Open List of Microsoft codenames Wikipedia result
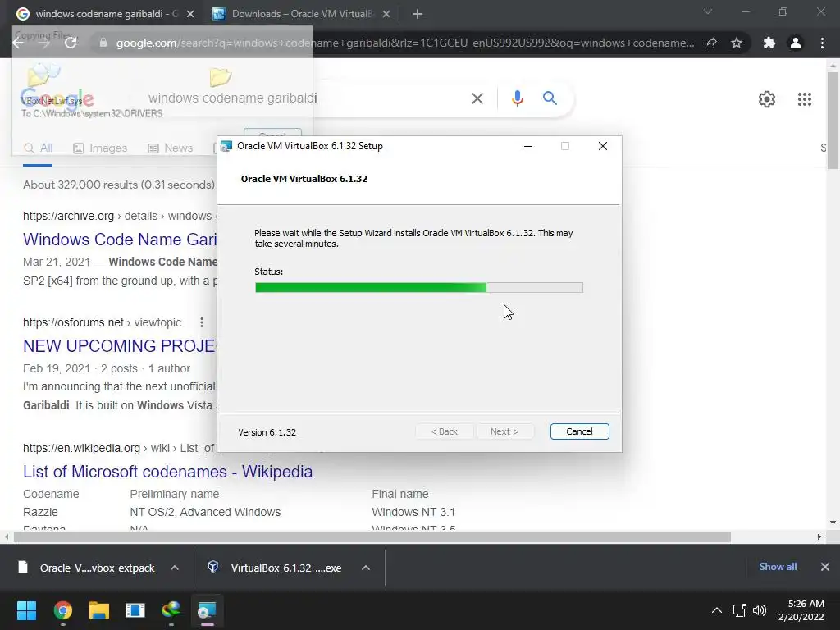This screenshot has width=840, height=630. click(167, 472)
